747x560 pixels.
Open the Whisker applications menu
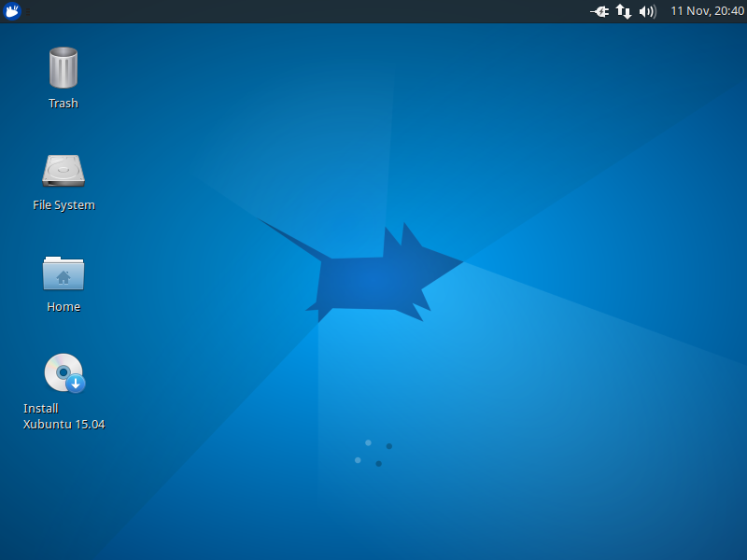[x=12, y=11]
